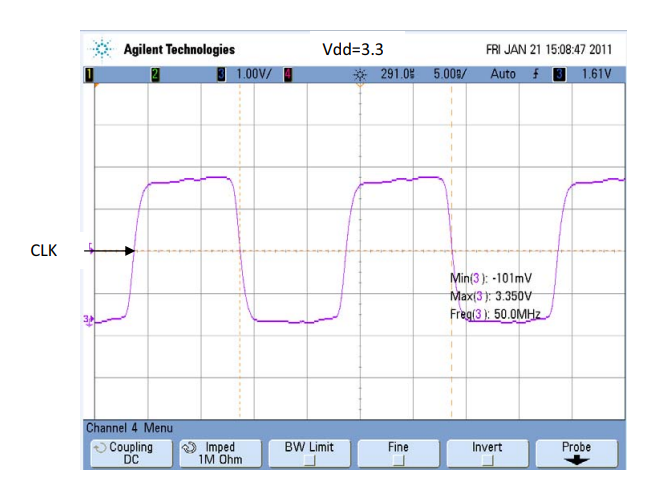The width and height of the screenshot is (665, 482).
Task: Click the 1.61V trigger level readout
Action: (x=597, y=74)
